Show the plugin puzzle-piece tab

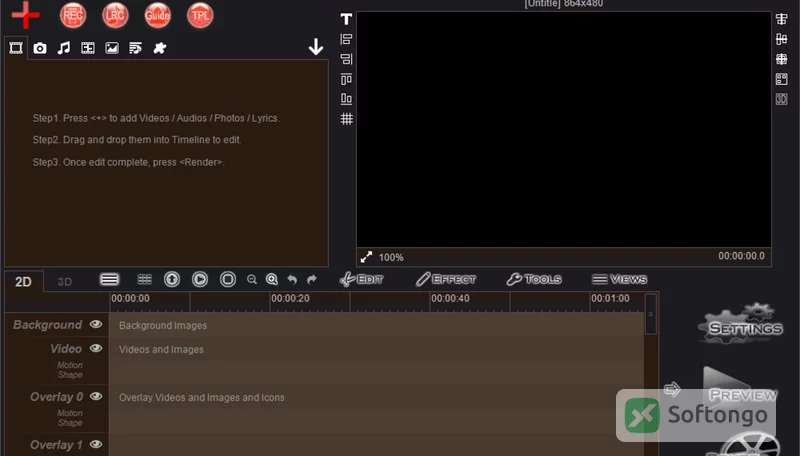pyautogui.click(x=160, y=48)
